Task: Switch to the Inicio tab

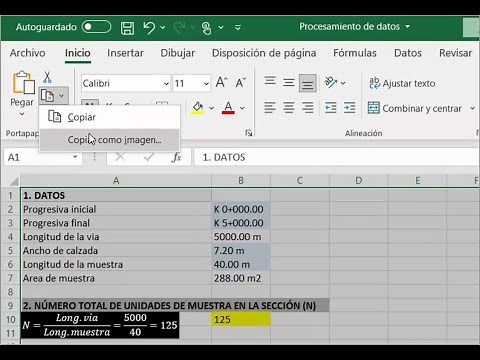Action: 77,53
